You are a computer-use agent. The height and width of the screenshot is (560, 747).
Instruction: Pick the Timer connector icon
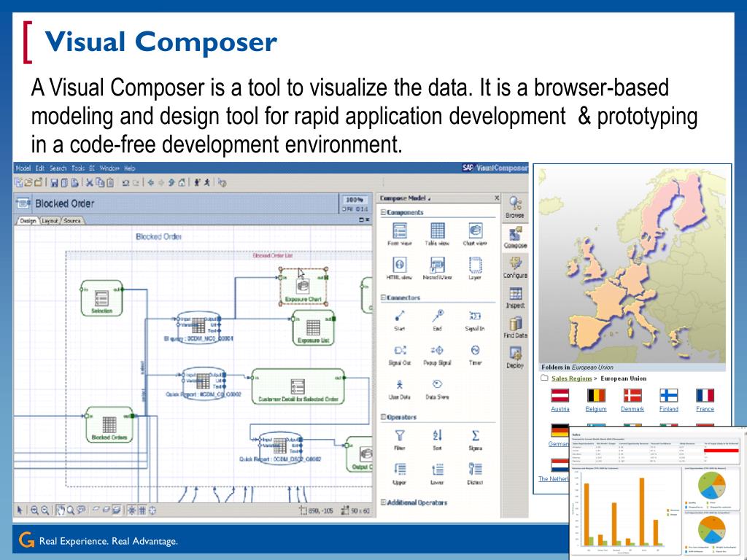(475, 351)
